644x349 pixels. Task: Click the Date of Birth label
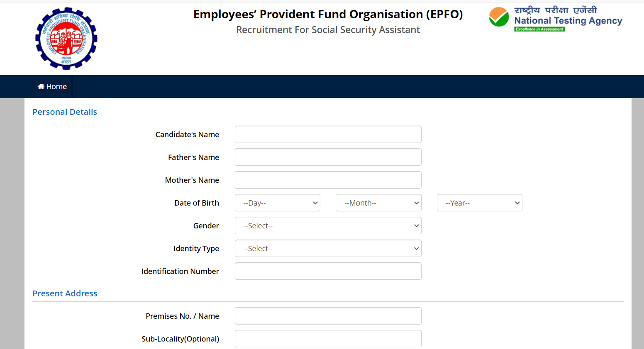(x=197, y=203)
